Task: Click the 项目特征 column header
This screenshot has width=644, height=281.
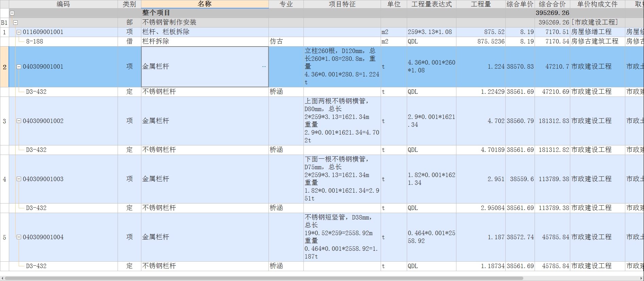Action: pyautogui.click(x=342, y=4)
